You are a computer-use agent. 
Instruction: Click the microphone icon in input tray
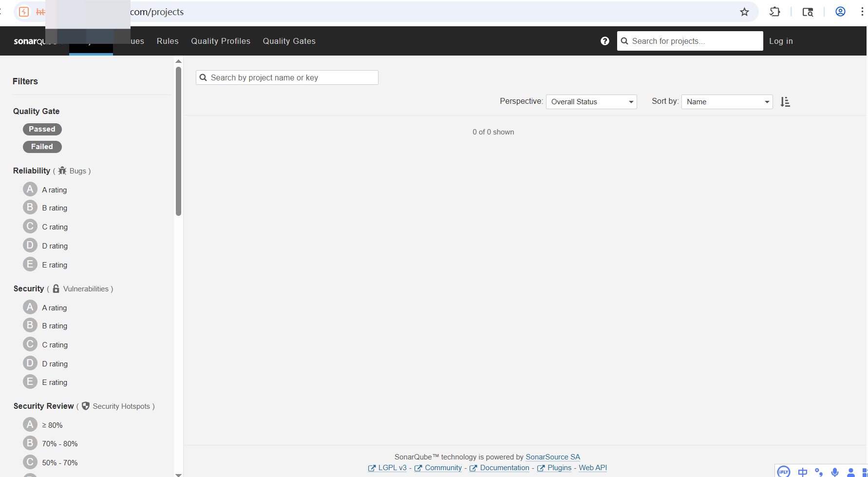coord(835,472)
